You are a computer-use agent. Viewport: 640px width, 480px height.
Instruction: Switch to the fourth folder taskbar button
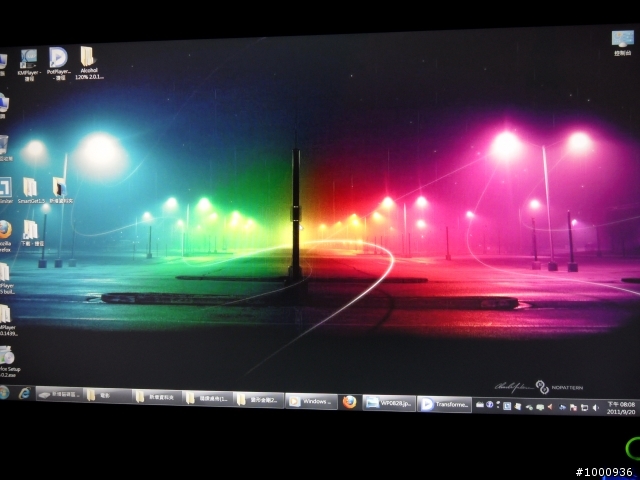207,399
